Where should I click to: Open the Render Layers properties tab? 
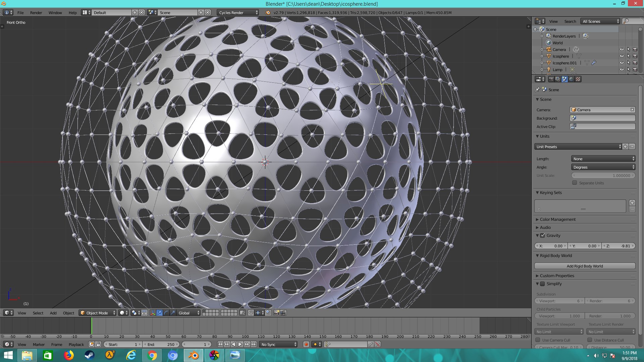pos(558,79)
